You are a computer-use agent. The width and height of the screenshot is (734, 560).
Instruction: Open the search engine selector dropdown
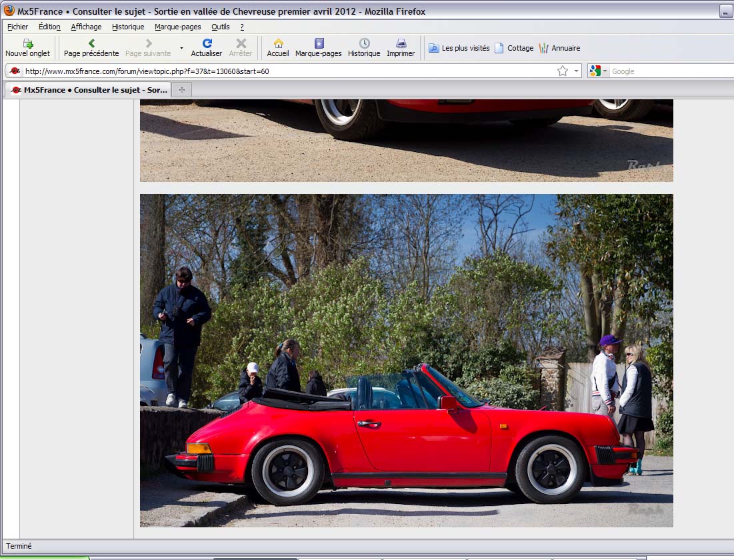[x=598, y=71]
